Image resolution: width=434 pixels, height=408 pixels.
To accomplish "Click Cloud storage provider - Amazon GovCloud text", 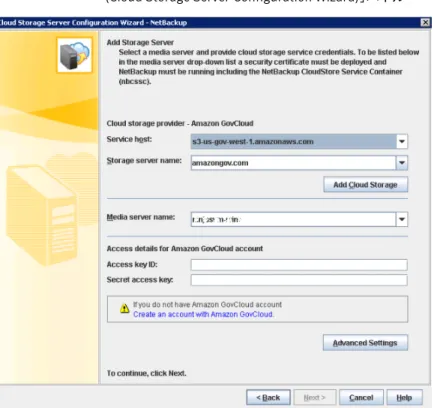I will click(180, 123).
